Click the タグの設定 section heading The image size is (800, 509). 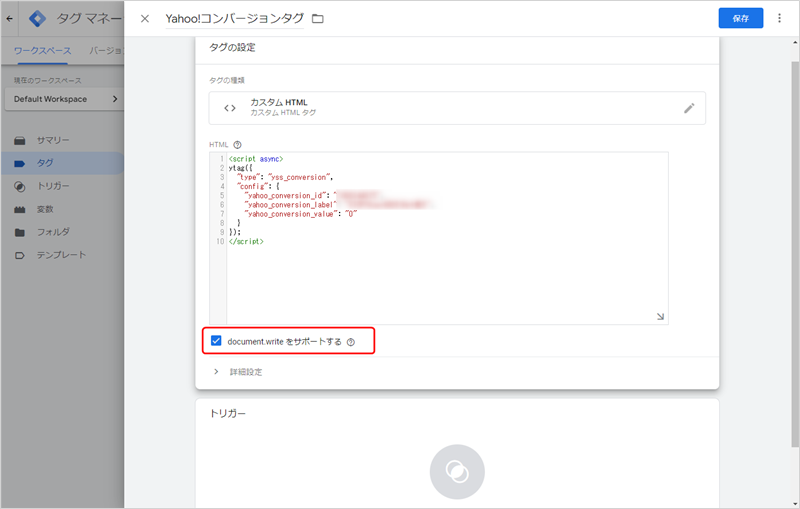tap(232, 47)
